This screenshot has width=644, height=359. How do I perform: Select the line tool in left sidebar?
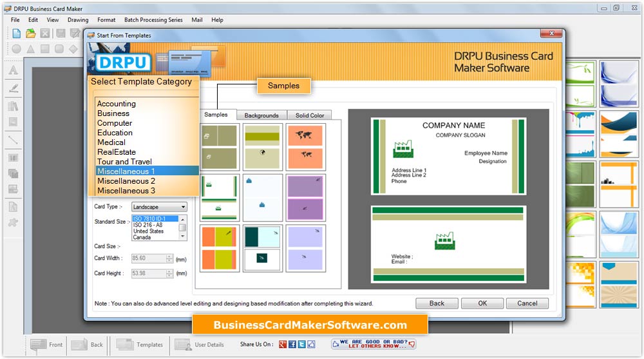tap(13, 140)
